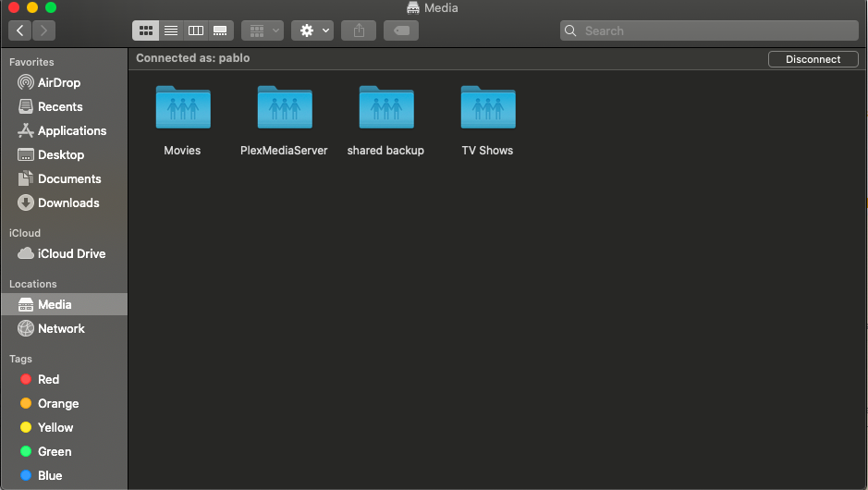Click the Orange tag
Image resolution: width=868 pixels, height=490 pixels.
[64, 403]
